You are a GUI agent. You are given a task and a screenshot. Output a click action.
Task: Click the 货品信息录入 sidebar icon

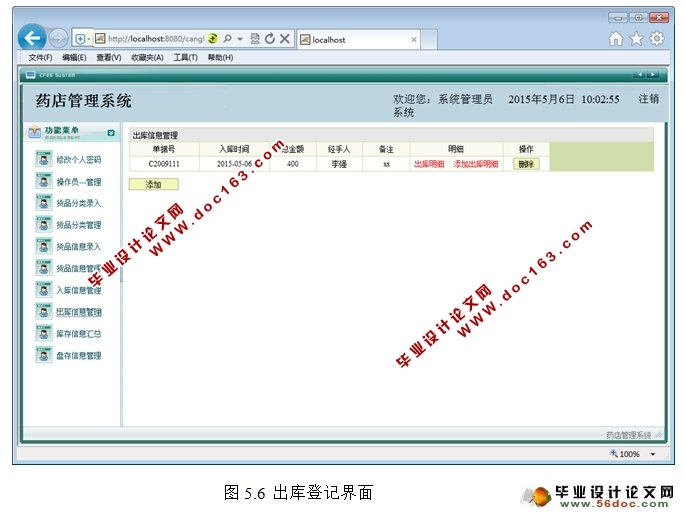coord(44,247)
